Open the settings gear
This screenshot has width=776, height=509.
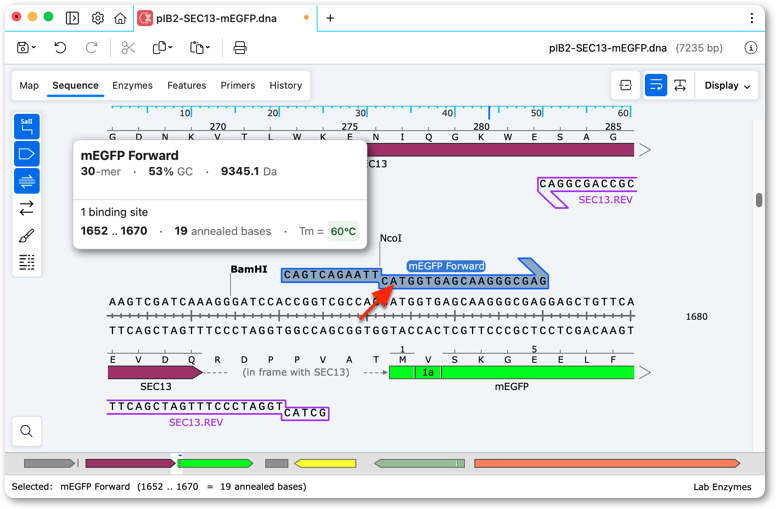click(x=97, y=18)
